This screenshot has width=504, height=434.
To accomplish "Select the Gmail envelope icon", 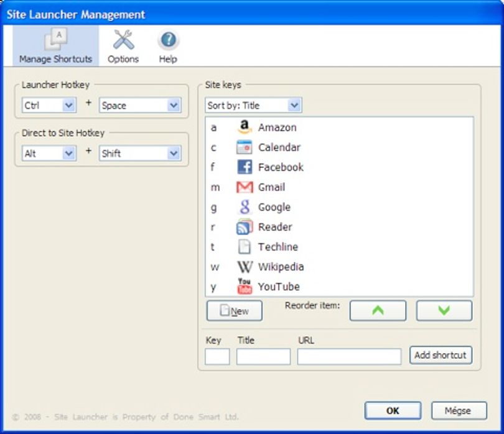I will pyautogui.click(x=245, y=187).
